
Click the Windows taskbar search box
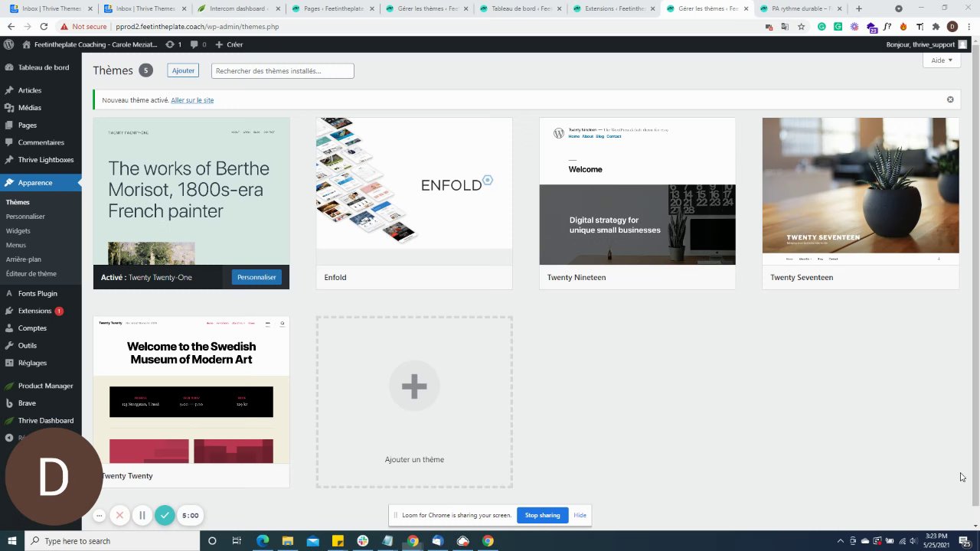pyautogui.click(x=113, y=541)
